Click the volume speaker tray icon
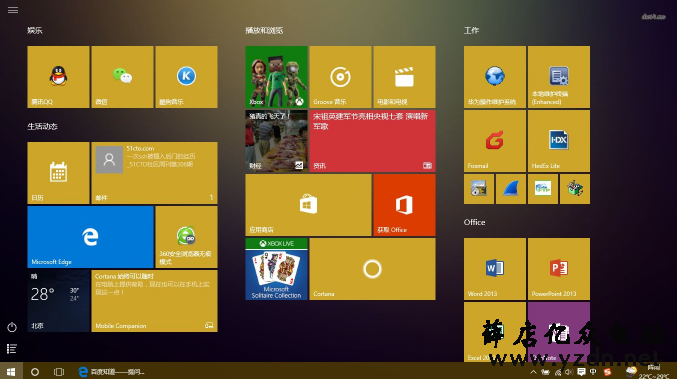 569,372
